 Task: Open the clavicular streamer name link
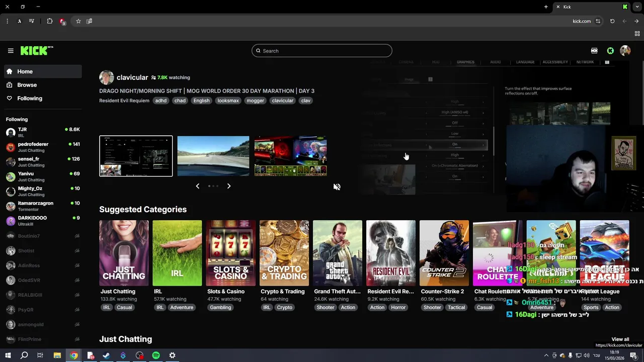pyautogui.click(x=132, y=77)
